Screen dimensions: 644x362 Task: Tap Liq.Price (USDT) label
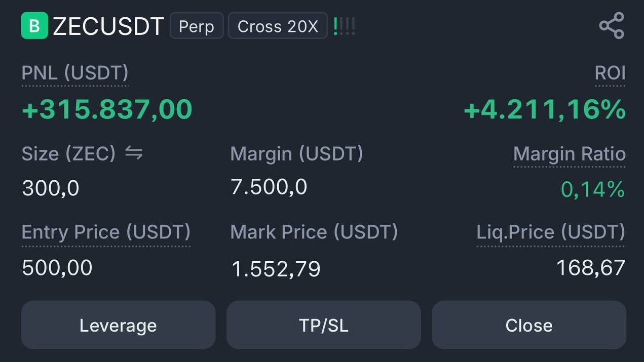[x=551, y=232]
